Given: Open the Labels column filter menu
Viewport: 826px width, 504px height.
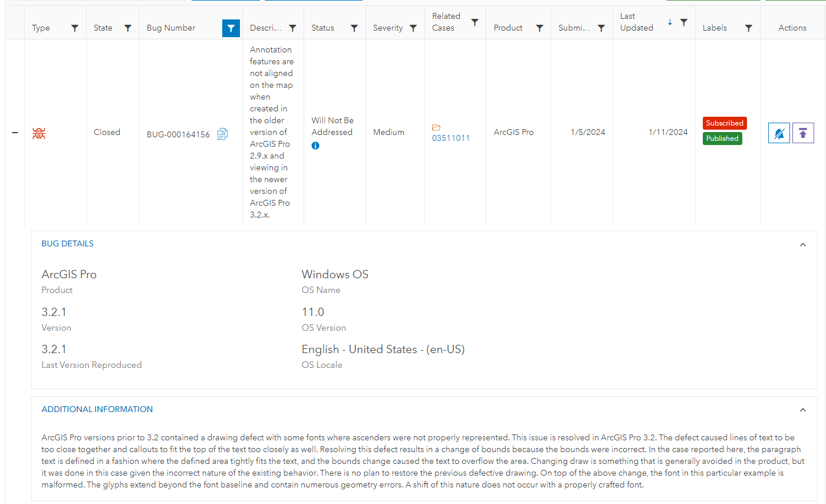Looking at the screenshot, I should click(749, 28).
